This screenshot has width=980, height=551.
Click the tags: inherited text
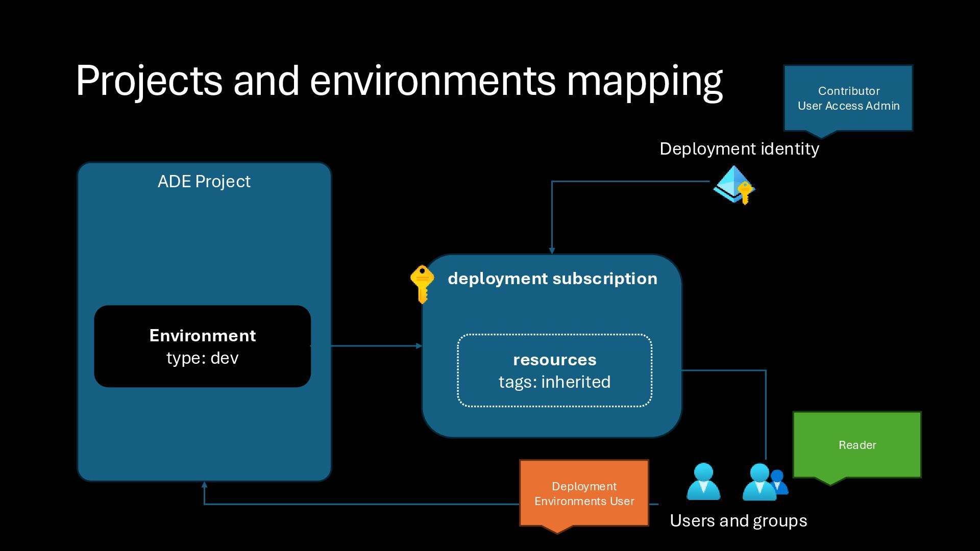pyautogui.click(x=554, y=382)
